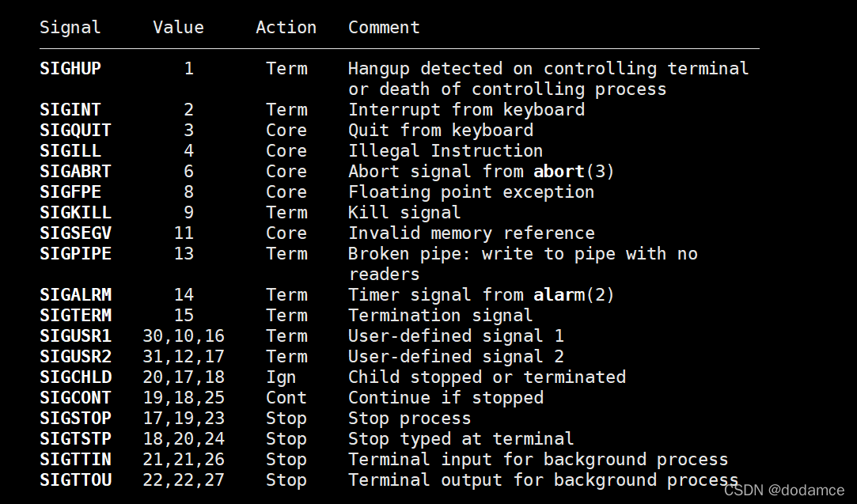Click 'Stop typed at terminal' comment
Image resolution: width=857 pixels, height=504 pixels.
[461, 439]
